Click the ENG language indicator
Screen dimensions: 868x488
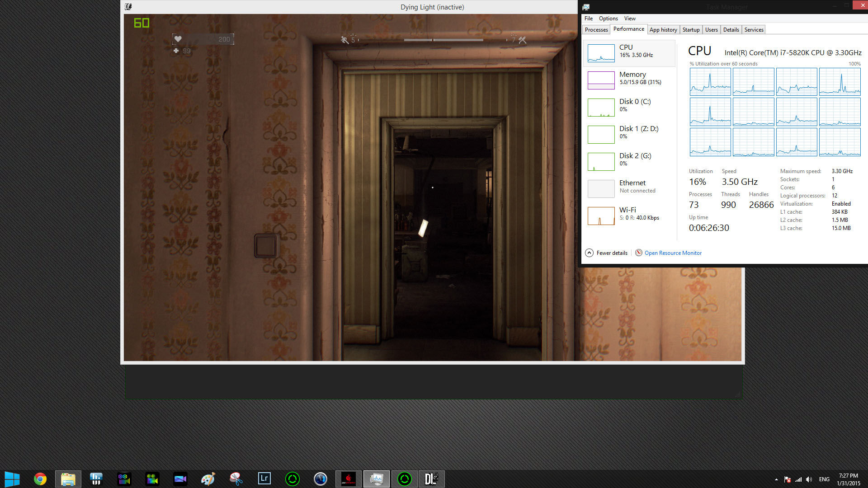pos(824,479)
